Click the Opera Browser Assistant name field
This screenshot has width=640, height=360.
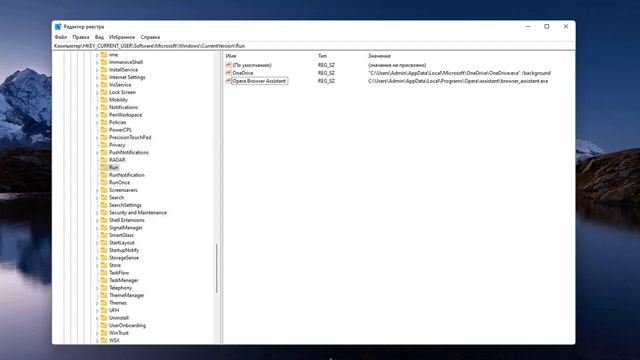[260, 81]
